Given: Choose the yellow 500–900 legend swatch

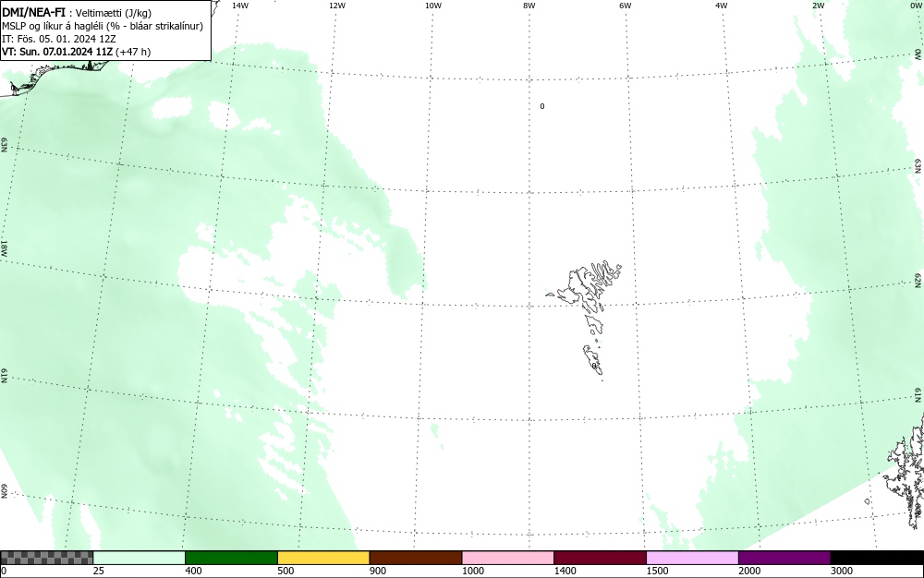Looking at the screenshot, I should click(x=323, y=558).
